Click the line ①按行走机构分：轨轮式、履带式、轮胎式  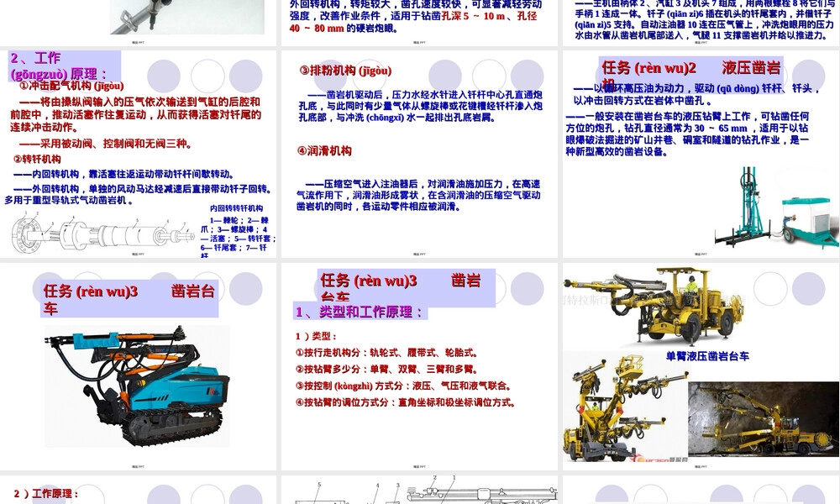click(386, 353)
